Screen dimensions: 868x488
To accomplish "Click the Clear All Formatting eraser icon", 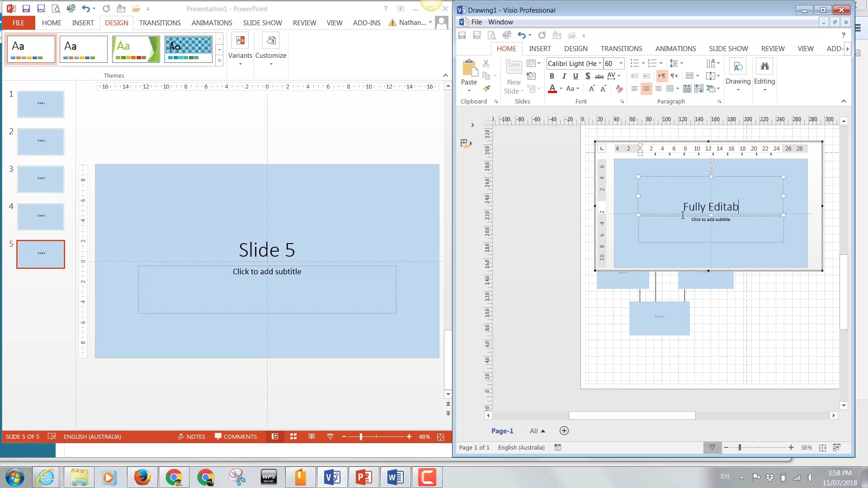I will coord(619,89).
